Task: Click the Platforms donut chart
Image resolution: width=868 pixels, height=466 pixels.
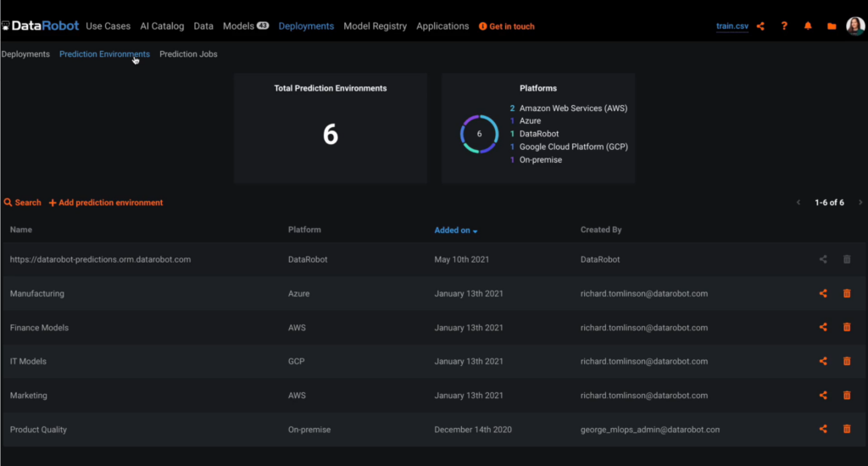Action: pos(479,134)
